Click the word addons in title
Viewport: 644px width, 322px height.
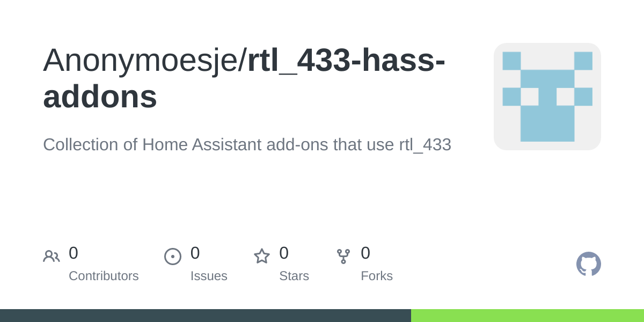point(100,97)
